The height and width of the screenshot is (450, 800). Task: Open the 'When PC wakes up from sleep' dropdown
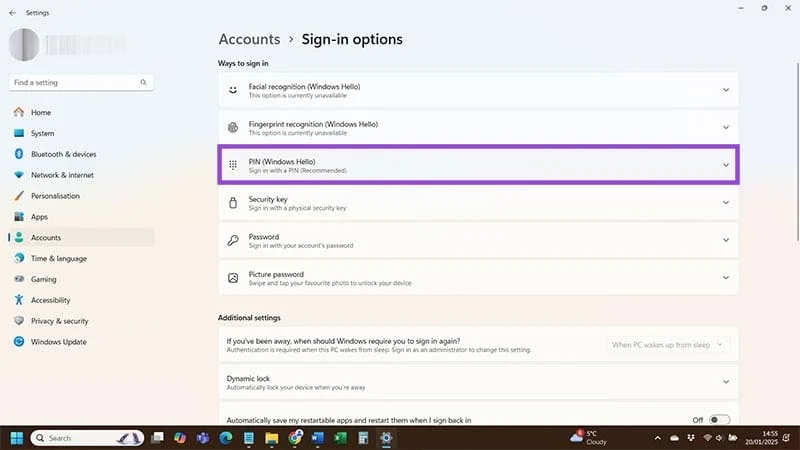(668, 345)
